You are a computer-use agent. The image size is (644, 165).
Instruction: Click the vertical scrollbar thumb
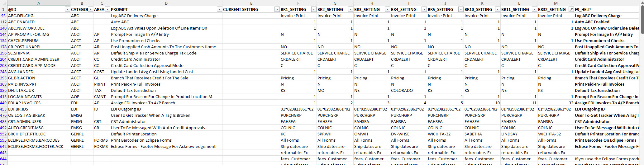coord(642,16)
